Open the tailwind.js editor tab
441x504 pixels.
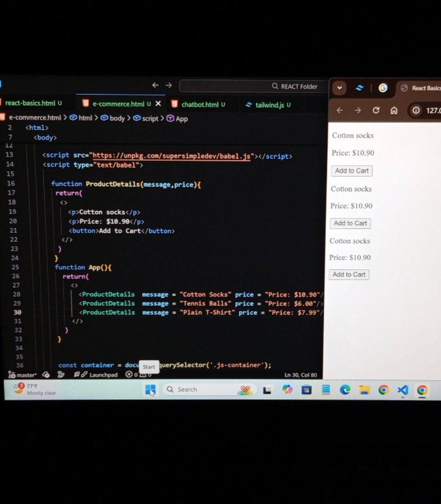(269, 105)
